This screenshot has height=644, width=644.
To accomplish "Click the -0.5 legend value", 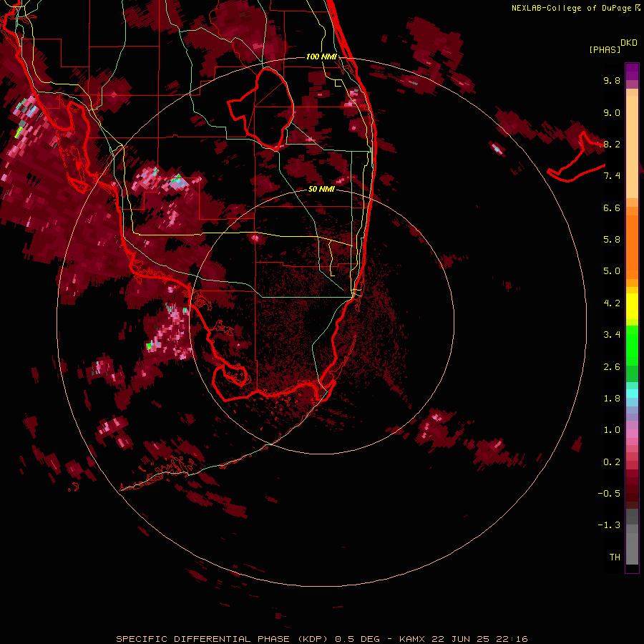I will point(609,494).
